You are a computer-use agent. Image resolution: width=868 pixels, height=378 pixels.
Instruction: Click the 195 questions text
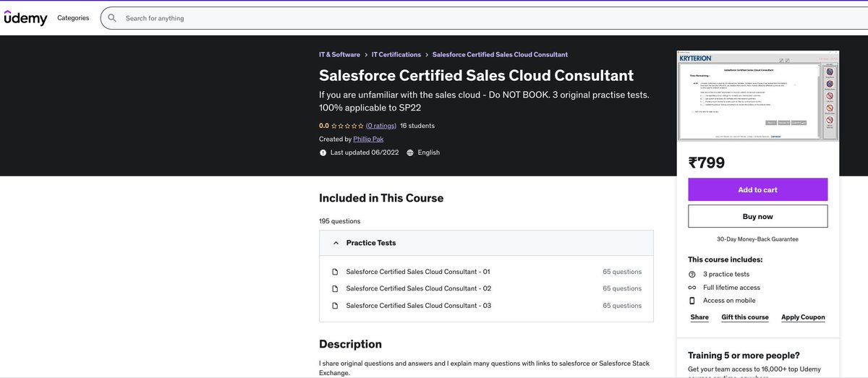339,221
